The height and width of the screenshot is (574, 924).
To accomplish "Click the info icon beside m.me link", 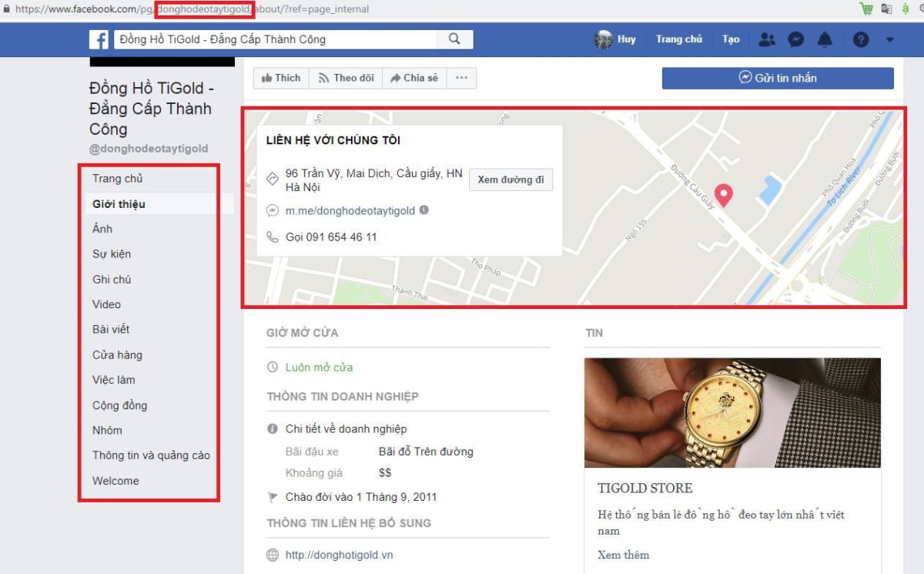I will tap(424, 210).
